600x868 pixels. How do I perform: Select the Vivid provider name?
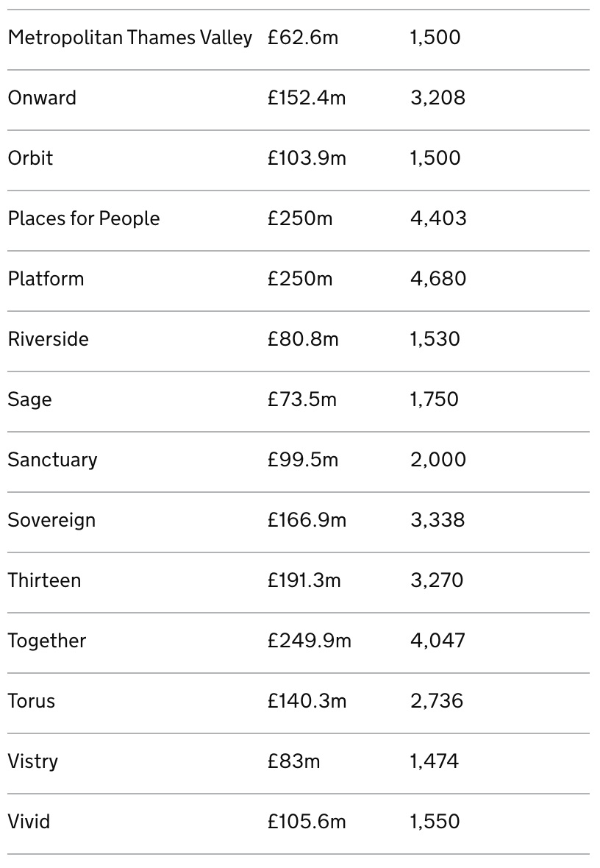coord(29,822)
